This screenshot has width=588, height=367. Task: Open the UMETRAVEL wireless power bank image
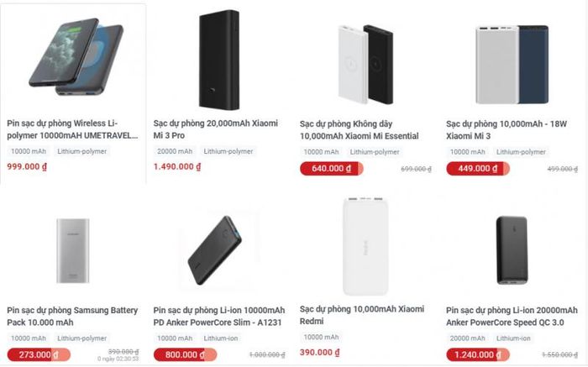(x=76, y=59)
